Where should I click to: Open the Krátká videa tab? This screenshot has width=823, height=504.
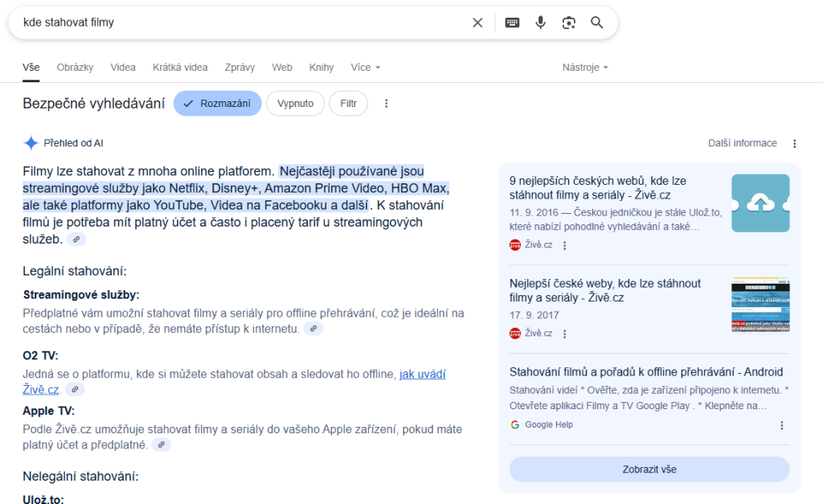click(x=180, y=68)
